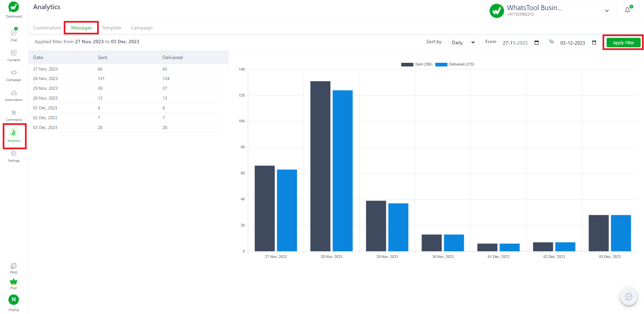The height and width of the screenshot is (314, 644).
Task: Open the floating chat support bubble
Action: pos(628,297)
